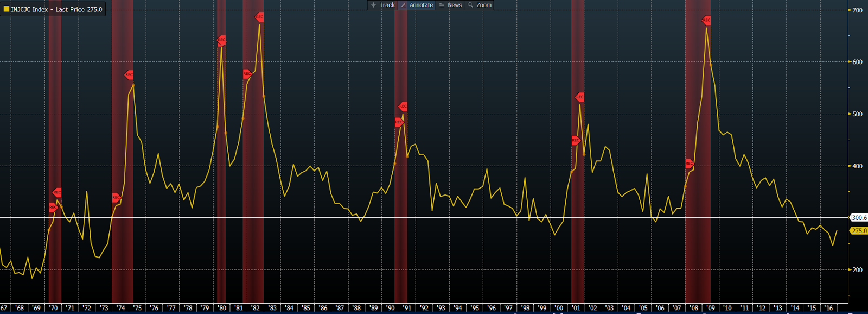
Task: Click the REC marker at the 2007 recession start
Action: [x=689, y=163]
